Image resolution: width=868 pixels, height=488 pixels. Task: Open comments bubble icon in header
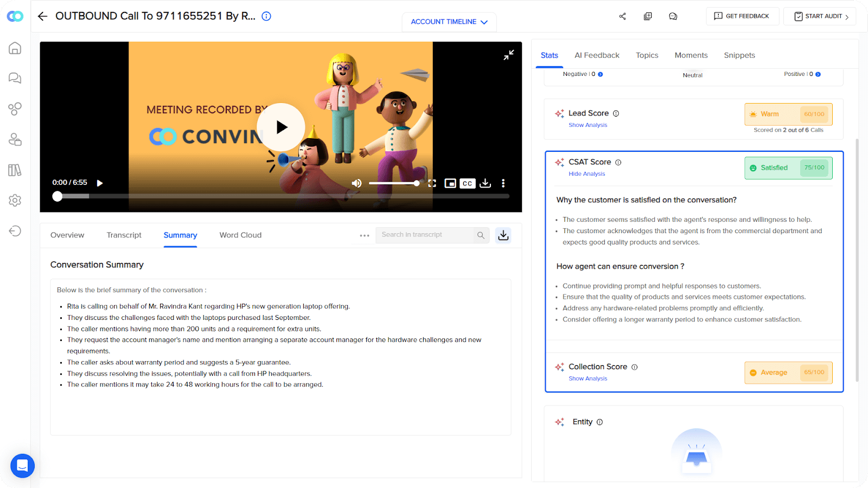[673, 16]
